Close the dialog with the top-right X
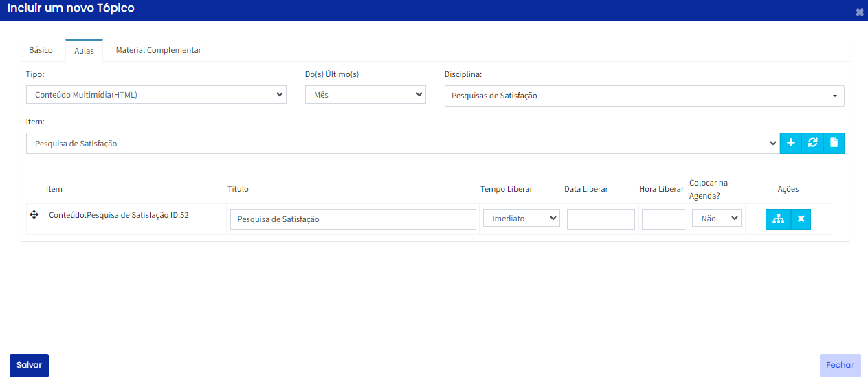 [859, 12]
